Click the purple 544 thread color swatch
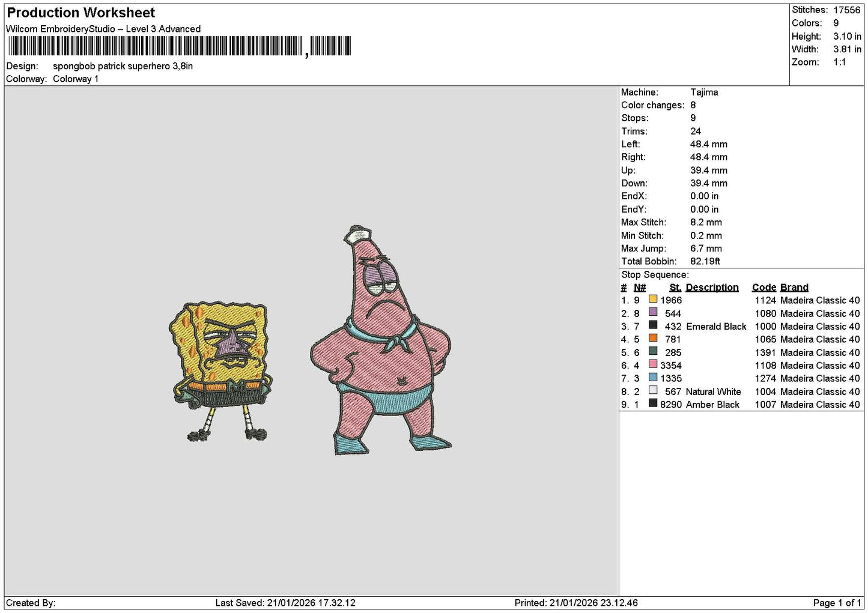This screenshot has width=868, height=613. [x=653, y=312]
